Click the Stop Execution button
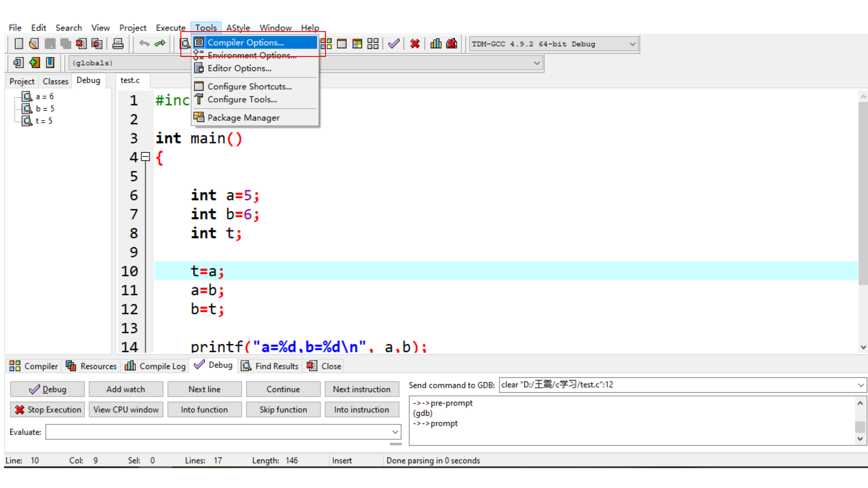The height and width of the screenshot is (488, 868). 47,410
